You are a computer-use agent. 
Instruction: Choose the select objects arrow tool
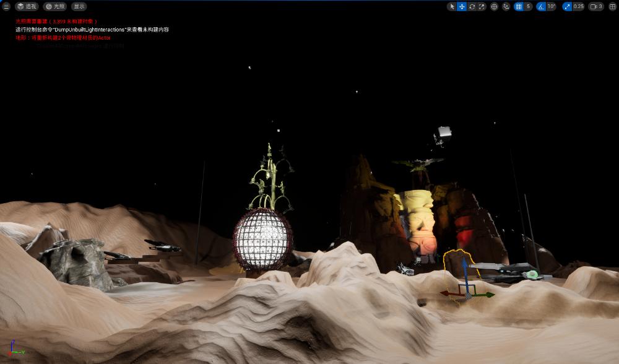point(452,6)
